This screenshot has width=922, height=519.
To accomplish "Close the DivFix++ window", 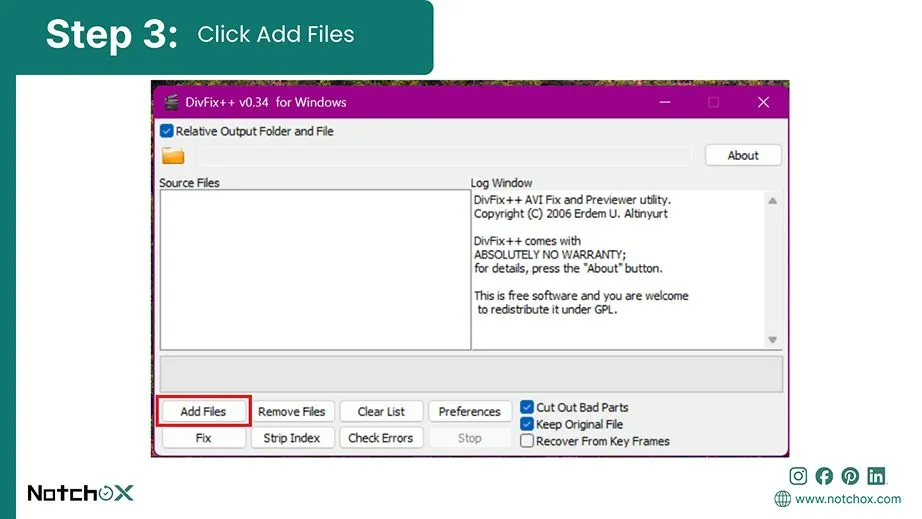I will (x=763, y=102).
